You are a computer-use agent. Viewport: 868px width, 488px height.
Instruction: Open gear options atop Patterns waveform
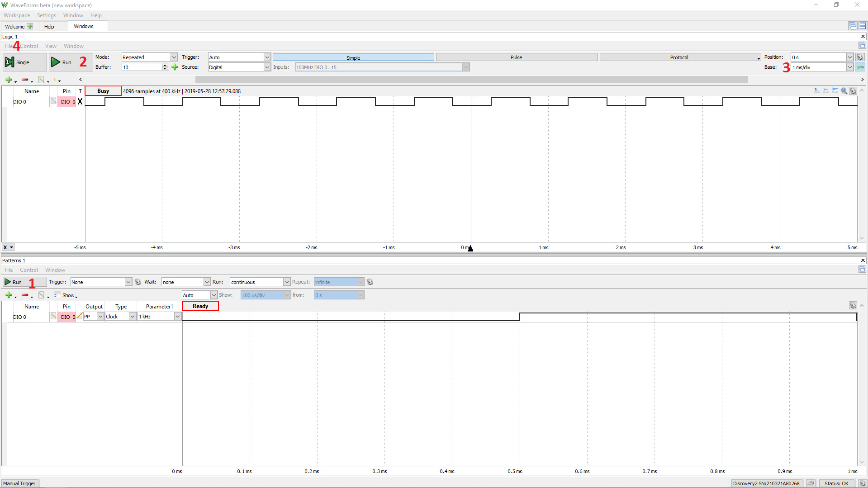click(853, 306)
